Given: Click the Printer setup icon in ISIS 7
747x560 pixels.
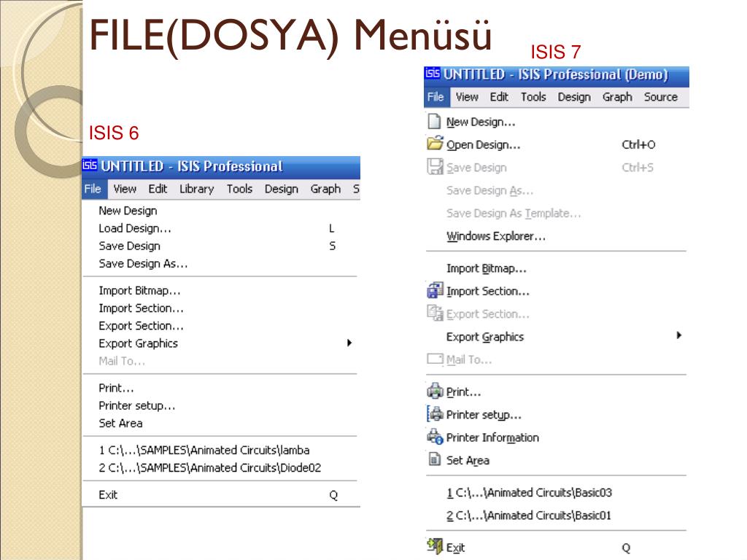Looking at the screenshot, I should point(435,413).
